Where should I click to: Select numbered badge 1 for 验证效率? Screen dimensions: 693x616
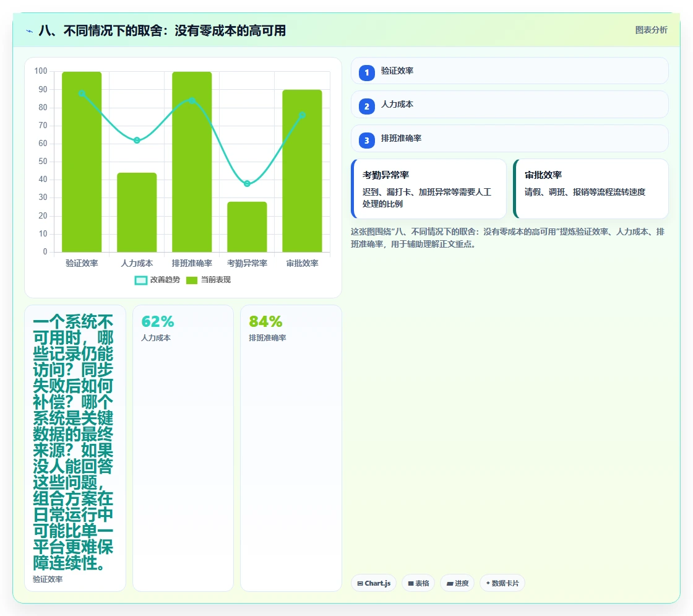click(366, 73)
